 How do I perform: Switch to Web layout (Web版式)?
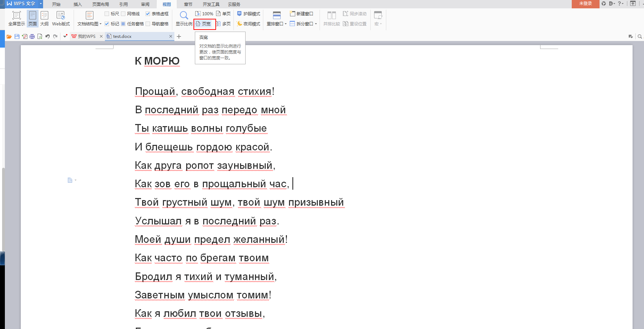(x=61, y=18)
